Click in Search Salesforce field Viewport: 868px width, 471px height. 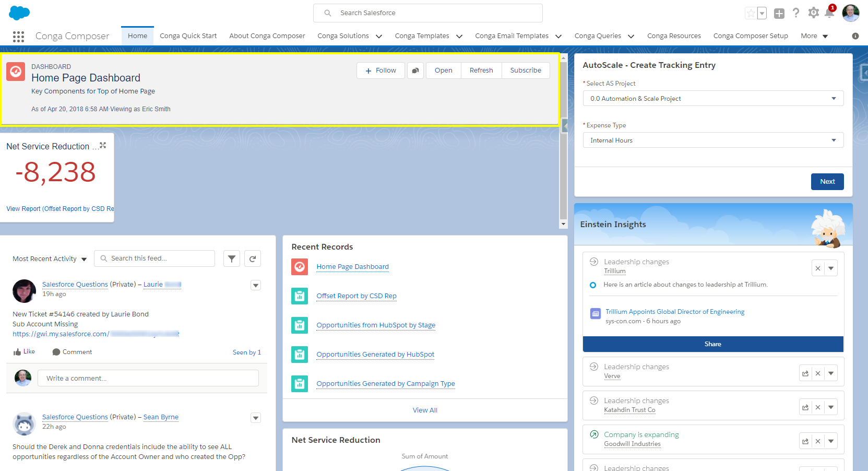(x=428, y=13)
